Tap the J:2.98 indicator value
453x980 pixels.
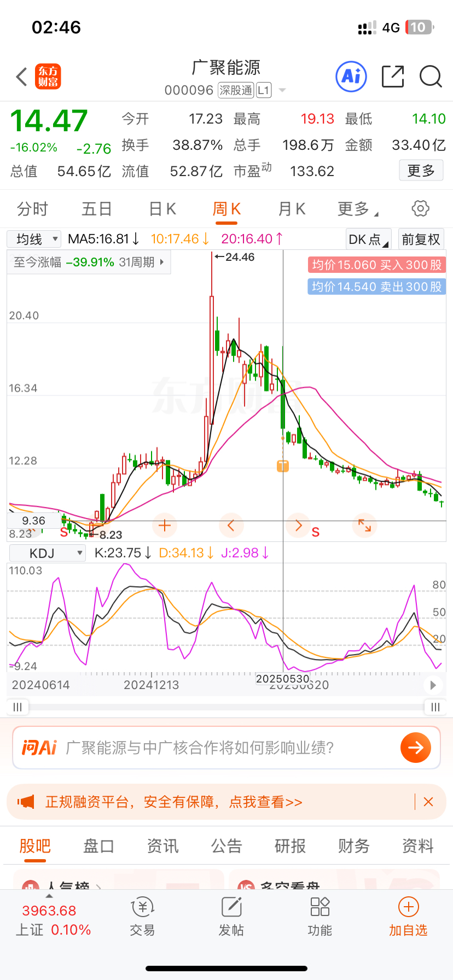245,553
